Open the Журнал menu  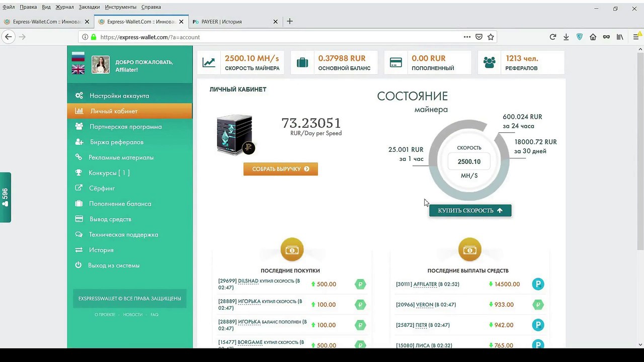click(64, 7)
